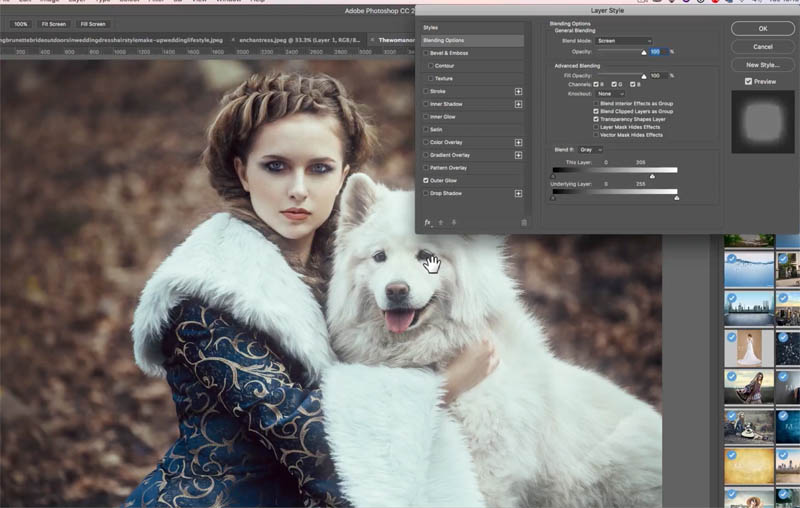Screen dimensions: 800x508
Task: Click the Fill Opacity slider handle
Action: 644,76
